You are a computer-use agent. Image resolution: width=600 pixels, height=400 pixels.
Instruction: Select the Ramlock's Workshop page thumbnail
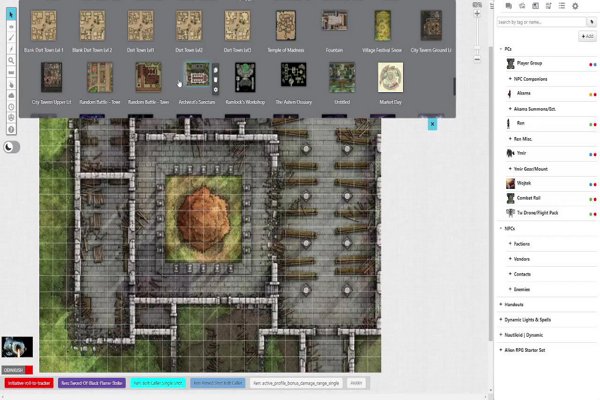[245, 78]
